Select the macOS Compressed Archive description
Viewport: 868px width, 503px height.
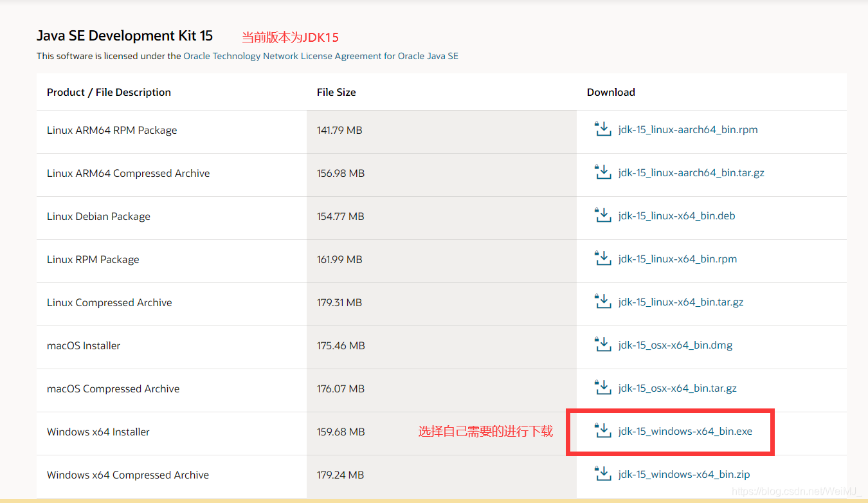[113, 389]
